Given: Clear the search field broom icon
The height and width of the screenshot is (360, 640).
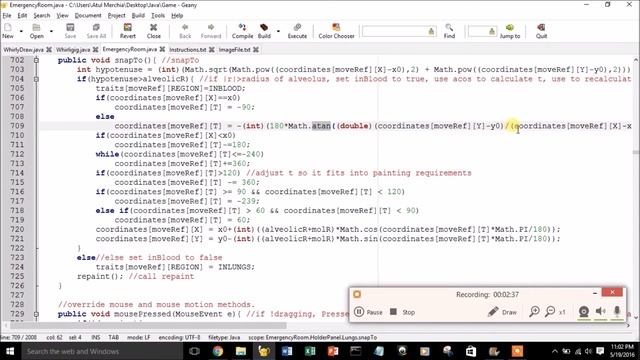Looking at the screenshot, I should [x=431, y=31].
